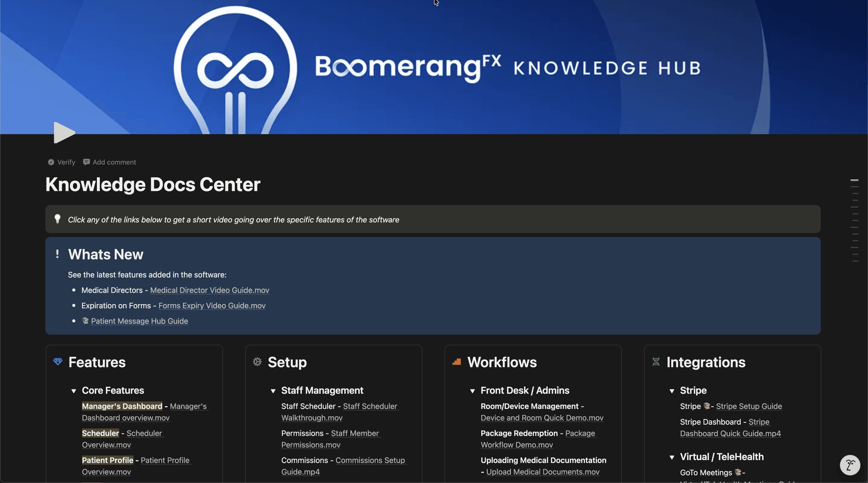Click the blue gem icon beside Features
Image resolution: width=868 pixels, height=483 pixels.
58,362
